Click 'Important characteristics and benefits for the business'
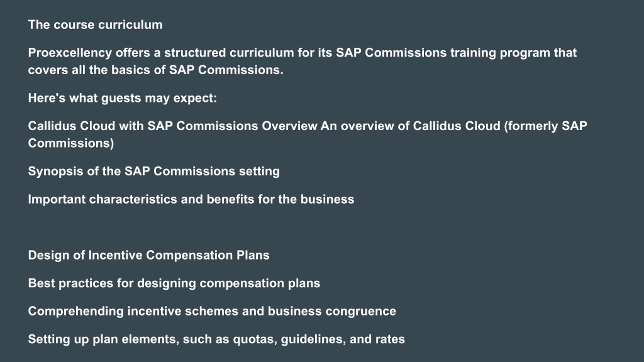644x362 pixels. [x=191, y=199]
